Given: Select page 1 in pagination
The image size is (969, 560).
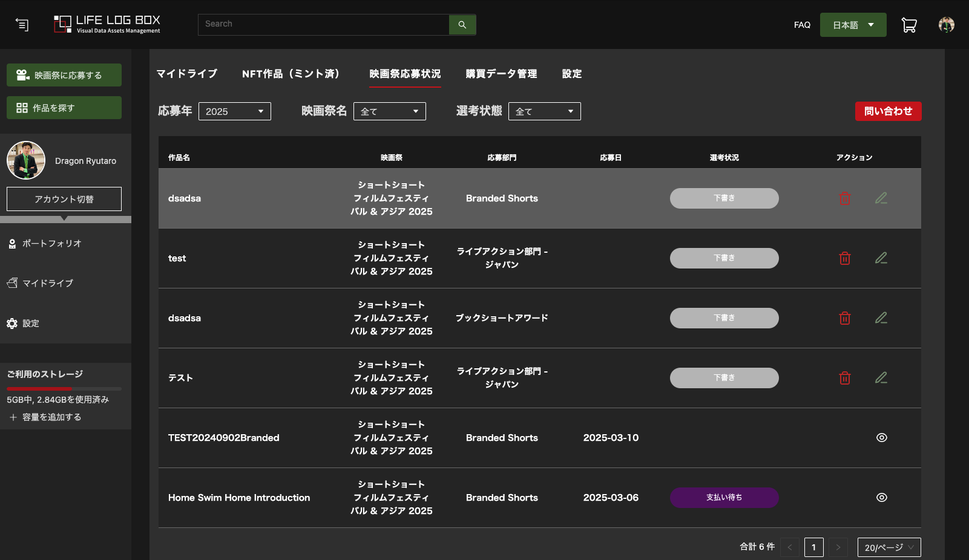Looking at the screenshot, I should point(814,547).
